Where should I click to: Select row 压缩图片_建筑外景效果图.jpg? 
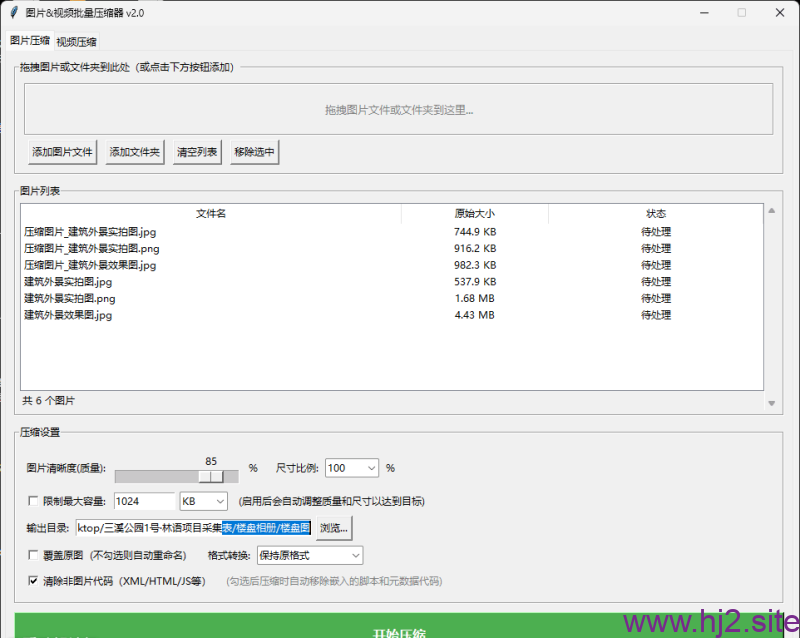pos(392,265)
